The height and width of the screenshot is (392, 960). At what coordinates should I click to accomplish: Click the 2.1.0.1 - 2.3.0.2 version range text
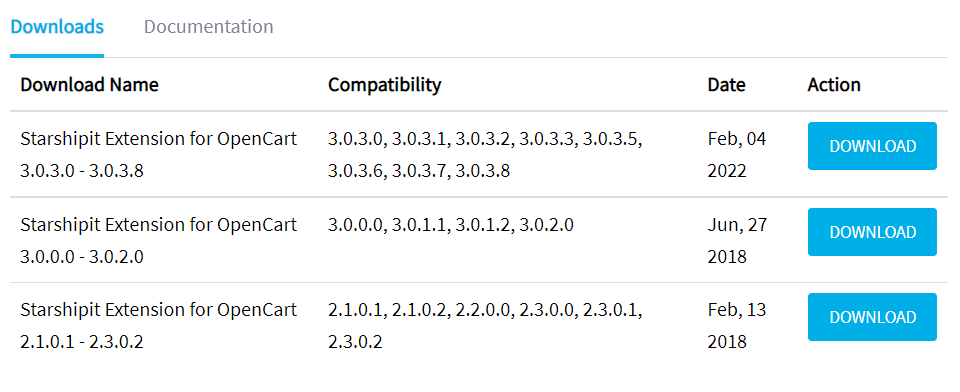click(x=82, y=342)
